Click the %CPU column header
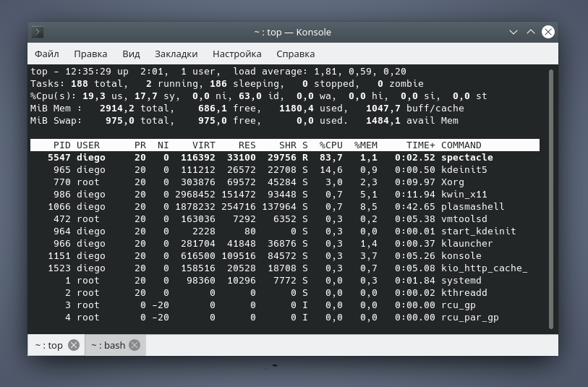The height and width of the screenshot is (387, 588). [x=331, y=145]
